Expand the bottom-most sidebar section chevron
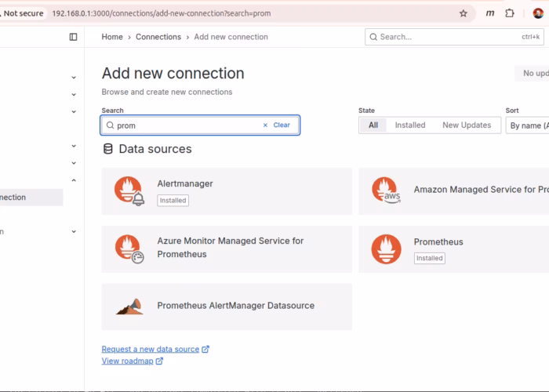This screenshot has height=392, width=549. [x=74, y=232]
